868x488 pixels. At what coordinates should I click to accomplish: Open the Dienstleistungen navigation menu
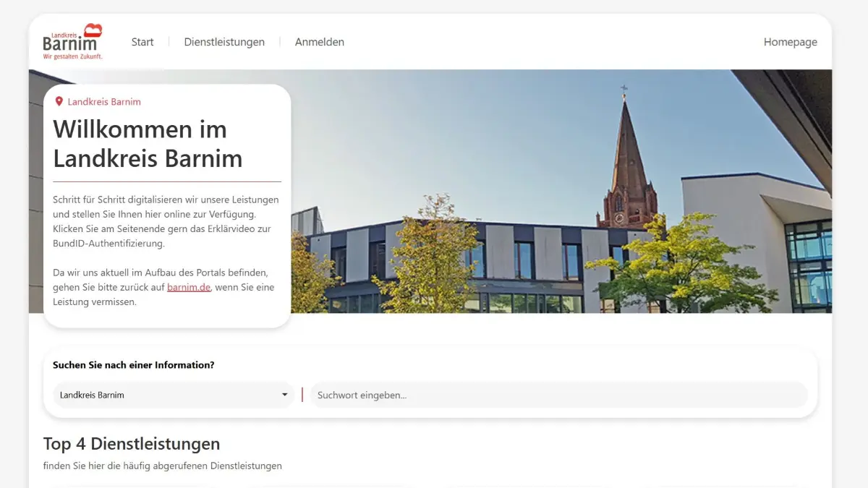(x=224, y=42)
